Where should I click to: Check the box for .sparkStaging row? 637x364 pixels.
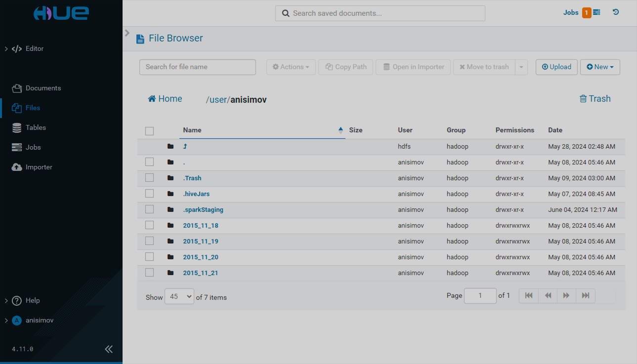click(x=150, y=209)
